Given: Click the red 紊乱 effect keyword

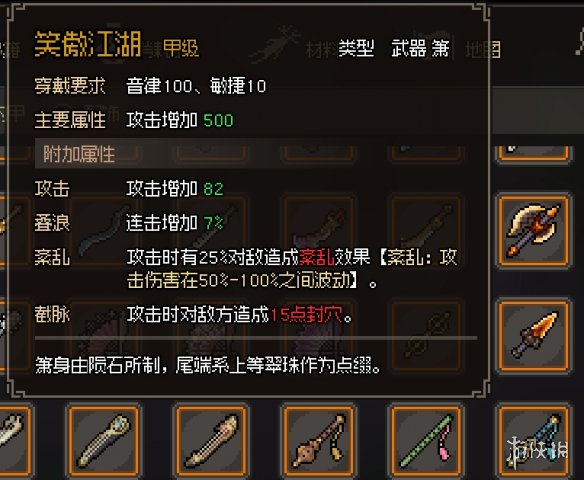Looking at the screenshot, I should (317, 257).
